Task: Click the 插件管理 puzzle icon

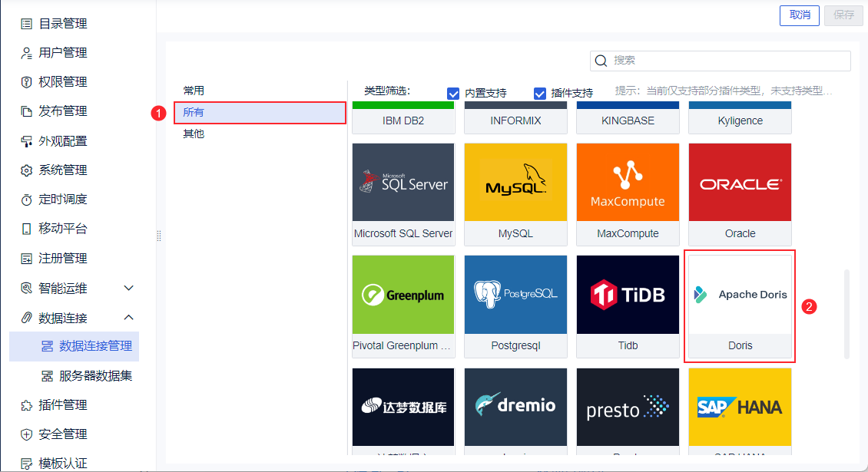Action: pyautogui.click(x=26, y=405)
